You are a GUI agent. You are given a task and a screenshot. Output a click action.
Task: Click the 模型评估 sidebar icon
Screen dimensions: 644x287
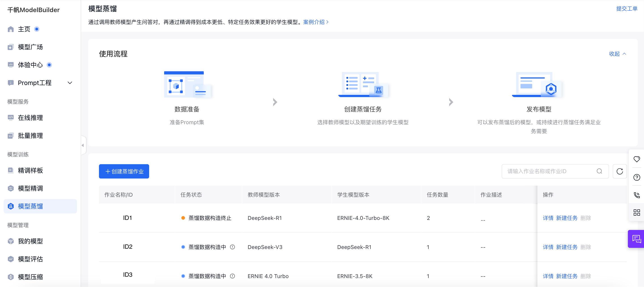(x=11, y=259)
